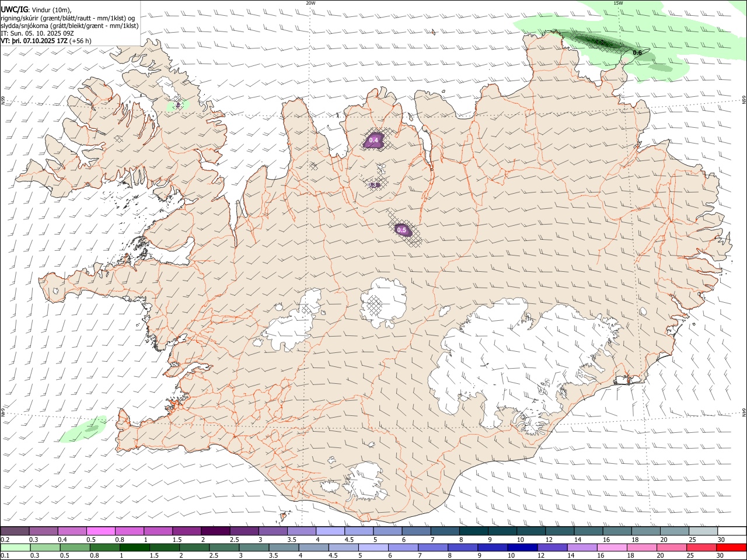
Task: Click the '0.2' label under the upper scale
Action: click(5, 540)
